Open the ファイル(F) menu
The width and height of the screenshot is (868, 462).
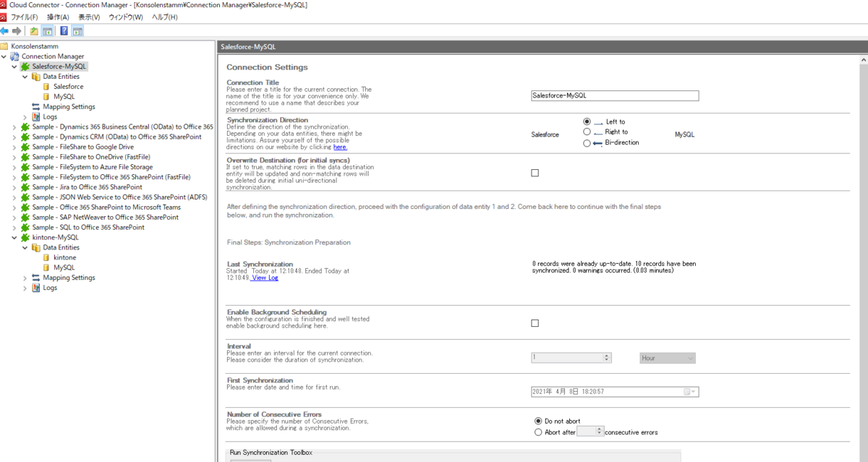click(x=25, y=17)
